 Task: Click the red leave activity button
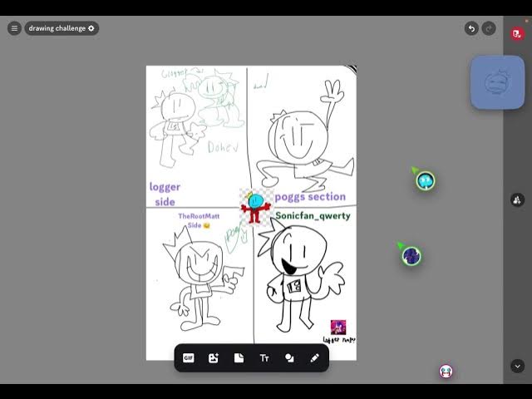coord(516,34)
